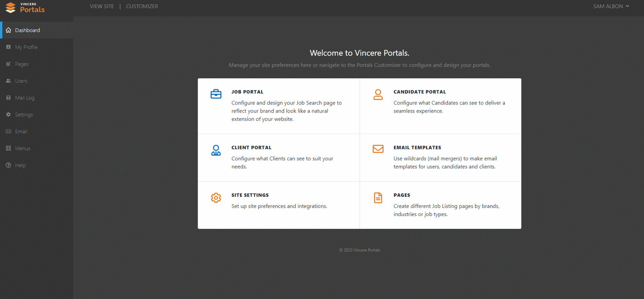Click the 'Create different Job Listing pages' text
This screenshot has height=299, width=644.
[446, 210]
